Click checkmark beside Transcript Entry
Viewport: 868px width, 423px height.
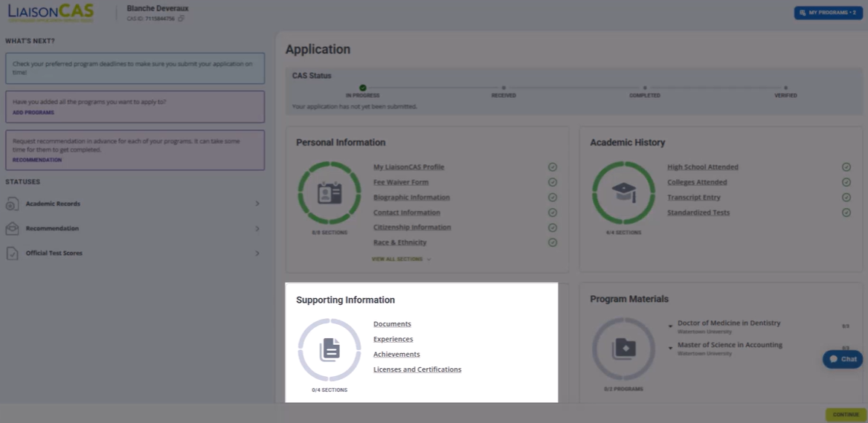point(846,198)
